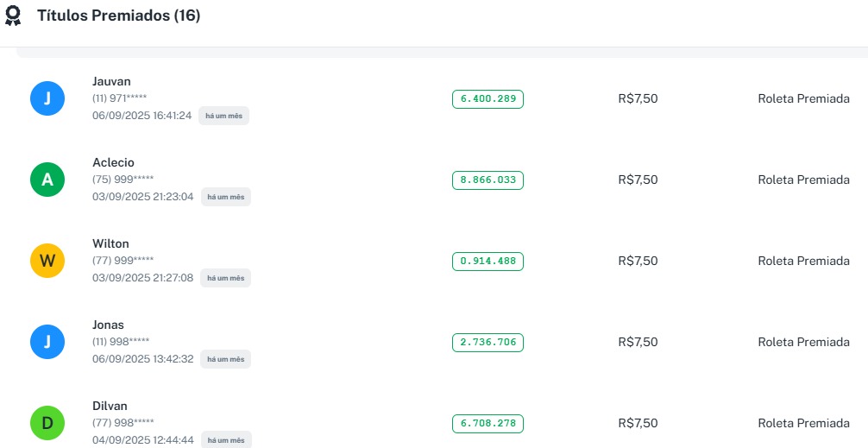Click the name Jauvan
868x448 pixels.
(111, 81)
